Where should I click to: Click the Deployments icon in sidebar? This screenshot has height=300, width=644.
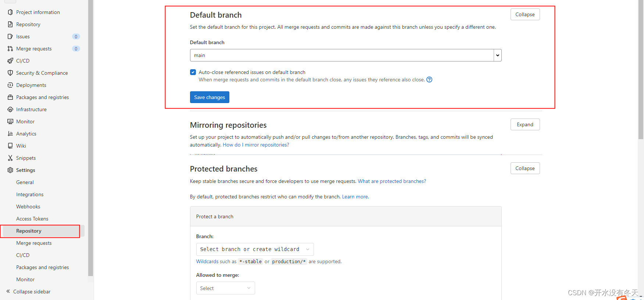10,85
